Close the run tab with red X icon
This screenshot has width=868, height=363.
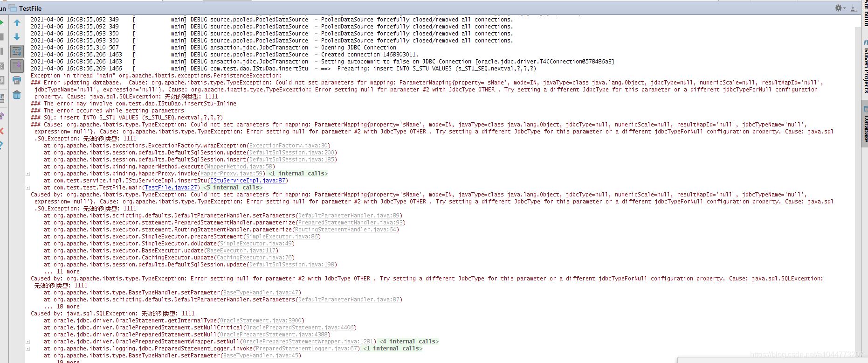coord(2,131)
